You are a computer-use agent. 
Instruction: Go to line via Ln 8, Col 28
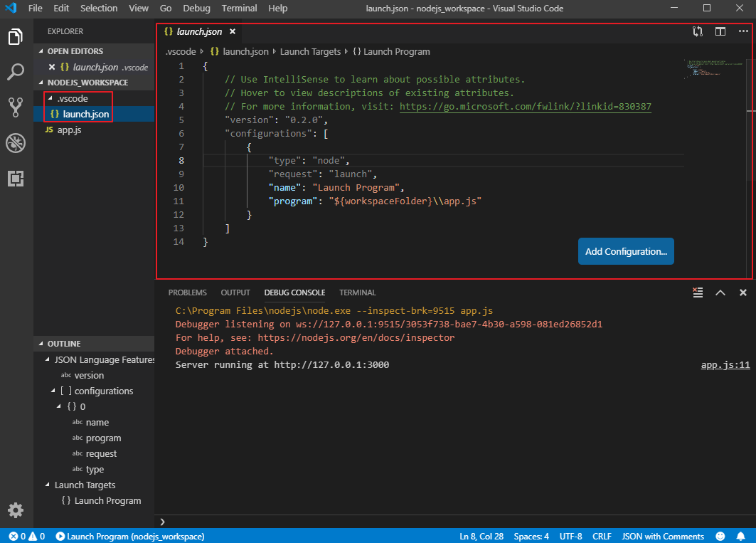click(481, 537)
